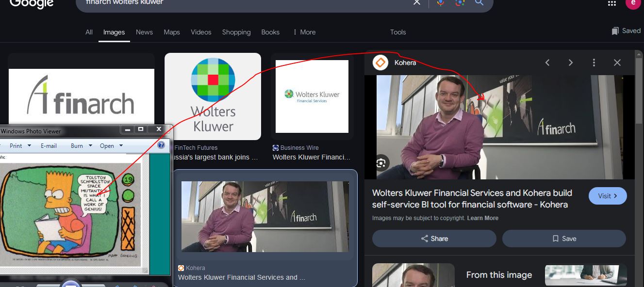The height and width of the screenshot is (287, 644).
Task: Click the magnifier search icon
Action: [x=479, y=2]
